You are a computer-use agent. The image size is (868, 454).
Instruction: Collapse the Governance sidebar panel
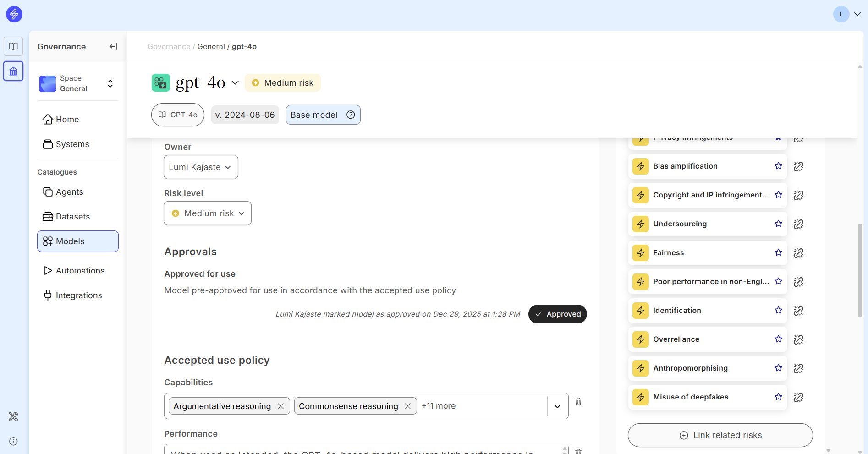(x=113, y=46)
